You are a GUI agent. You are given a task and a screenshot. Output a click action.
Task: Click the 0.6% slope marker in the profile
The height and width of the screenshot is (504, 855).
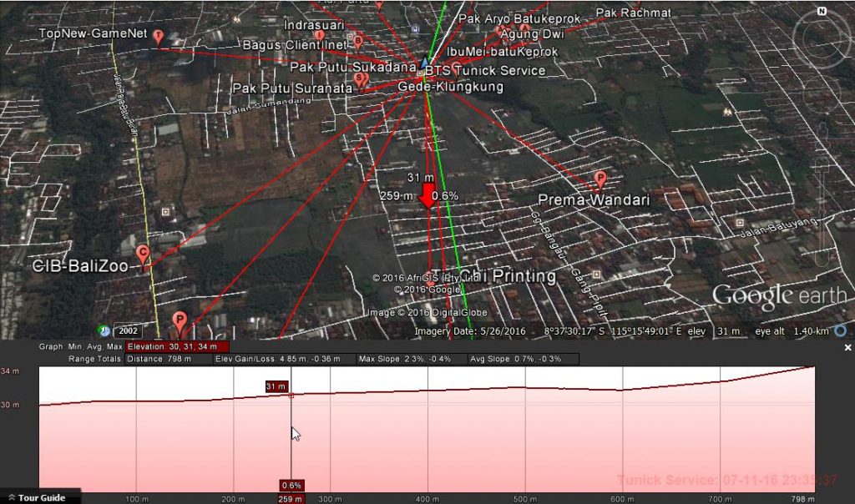(291, 485)
